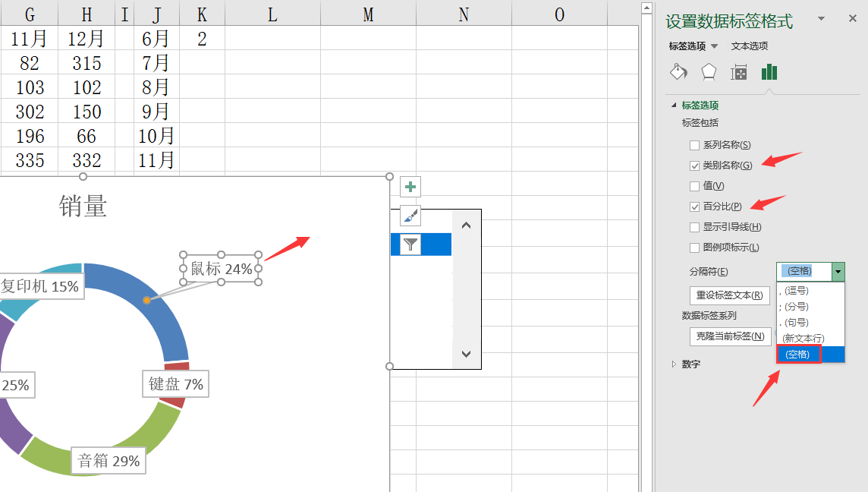Open the Chart Filters funnel button
Viewport: 868px width, 492px height.
tap(410, 244)
